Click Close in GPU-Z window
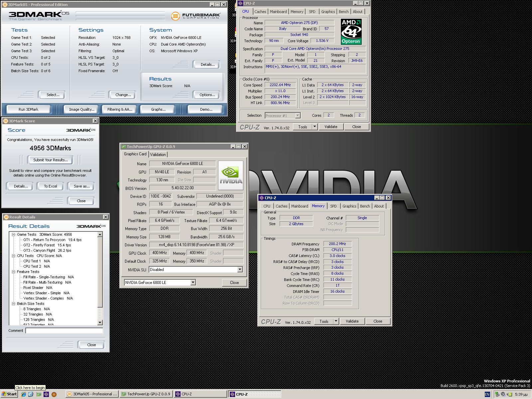Viewport: 532px width, 399px height. click(234, 283)
